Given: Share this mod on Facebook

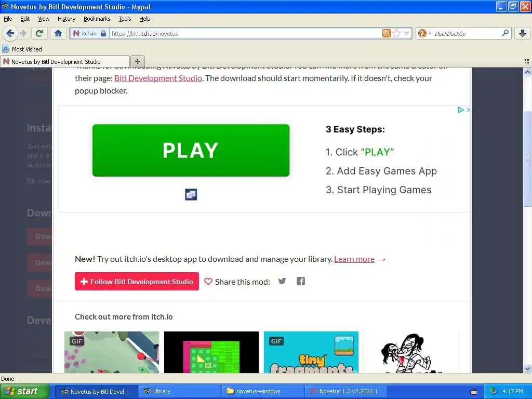Looking at the screenshot, I should pyautogui.click(x=301, y=281).
